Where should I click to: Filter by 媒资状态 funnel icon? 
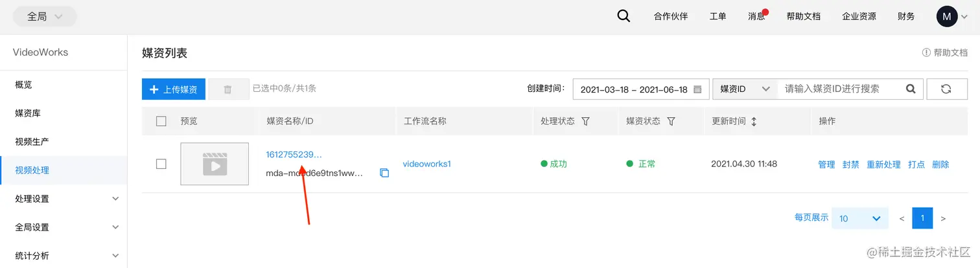[671, 121]
